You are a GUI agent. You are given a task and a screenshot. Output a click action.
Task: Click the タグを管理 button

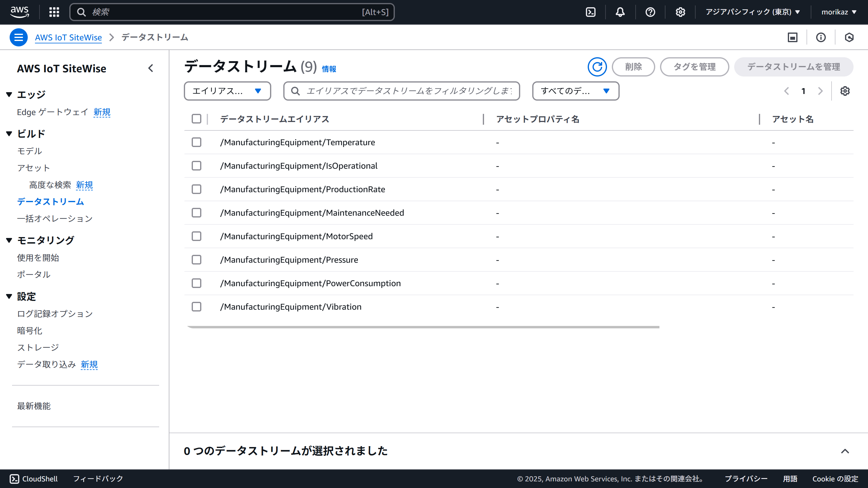pyautogui.click(x=694, y=67)
